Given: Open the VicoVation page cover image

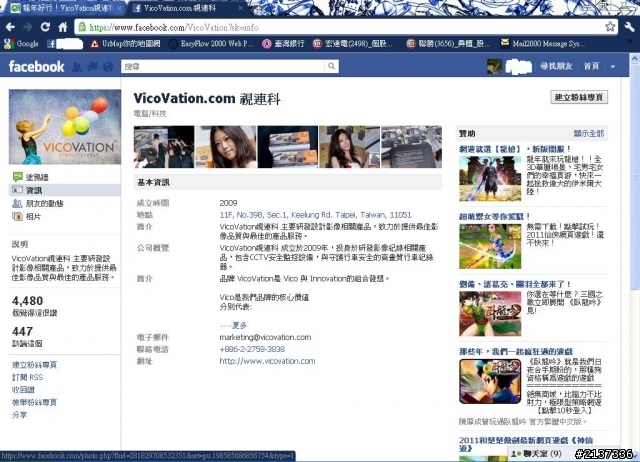Looking at the screenshot, I should point(65,127).
